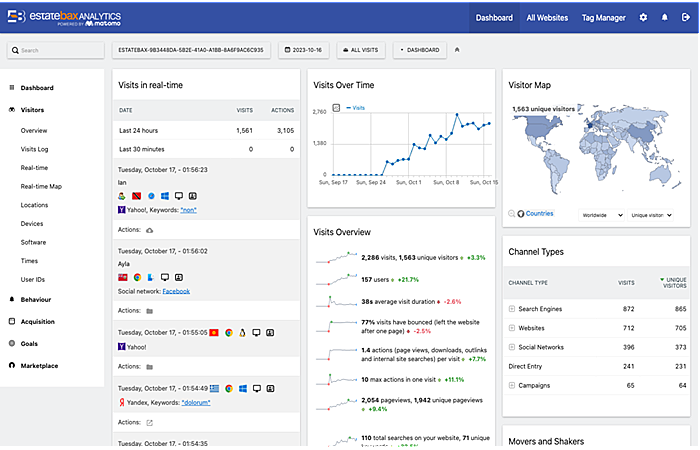
Task: Click the sign out icon
Action: (x=684, y=18)
